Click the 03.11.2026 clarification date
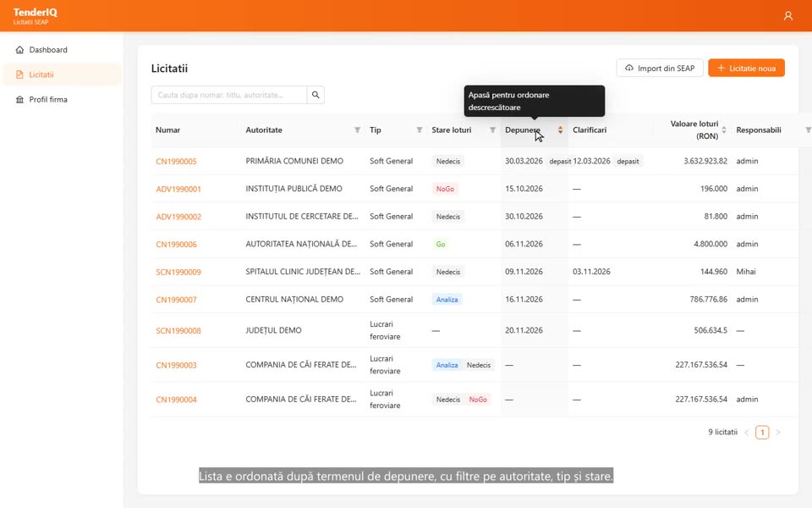This screenshot has width=812, height=508. [x=591, y=272]
